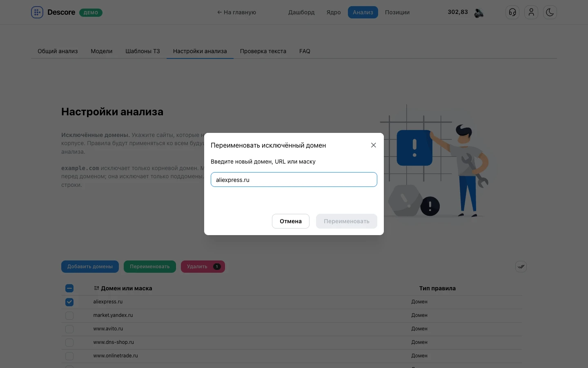Screen dimensions: 588x368
Task: Check the www.dns-shop.ru row checkbox
Action: [69, 342]
